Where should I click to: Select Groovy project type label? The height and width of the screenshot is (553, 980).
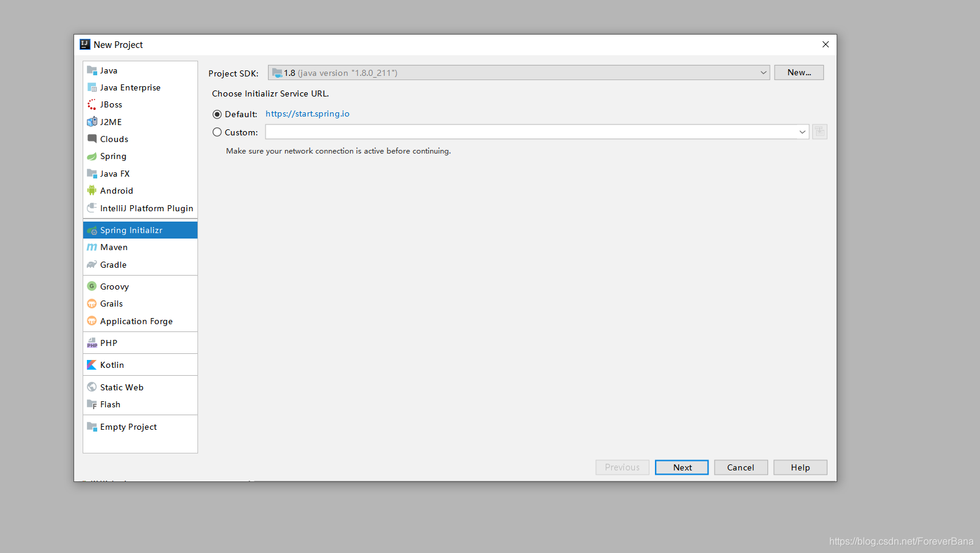114,287
